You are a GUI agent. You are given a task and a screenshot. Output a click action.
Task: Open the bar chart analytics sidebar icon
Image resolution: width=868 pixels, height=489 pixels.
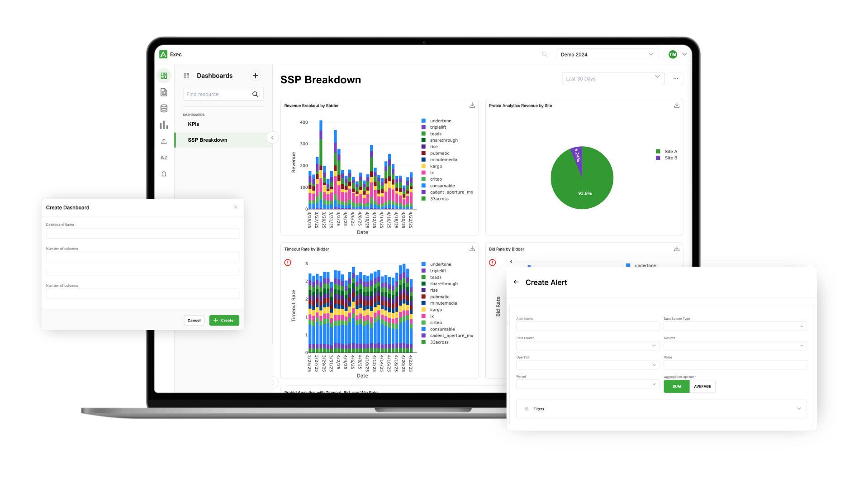[x=164, y=125]
